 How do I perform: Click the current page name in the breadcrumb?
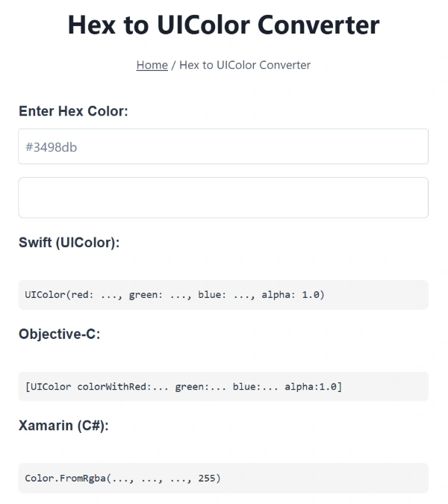point(245,65)
